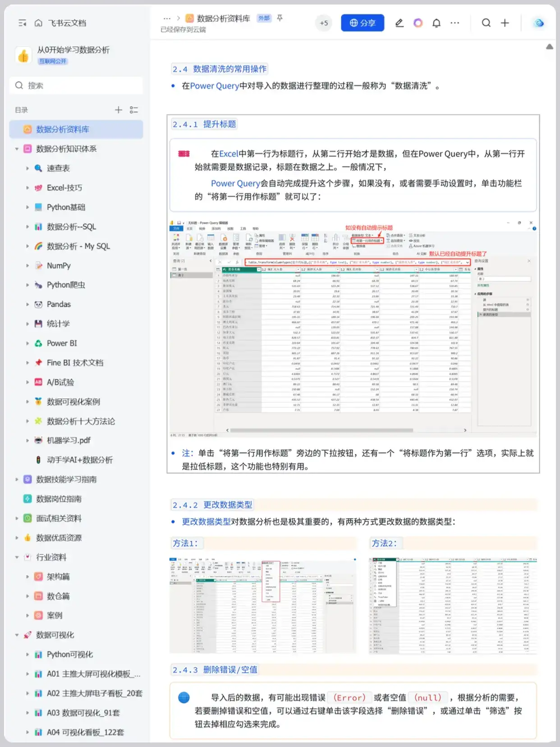Click the pin icon beside document title
Screen dimensions: 560x747
click(280, 18)
